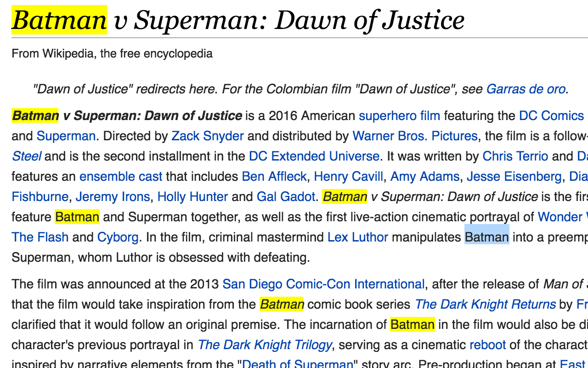Visit the Warner Bros. Pictures link

(415, 136)
